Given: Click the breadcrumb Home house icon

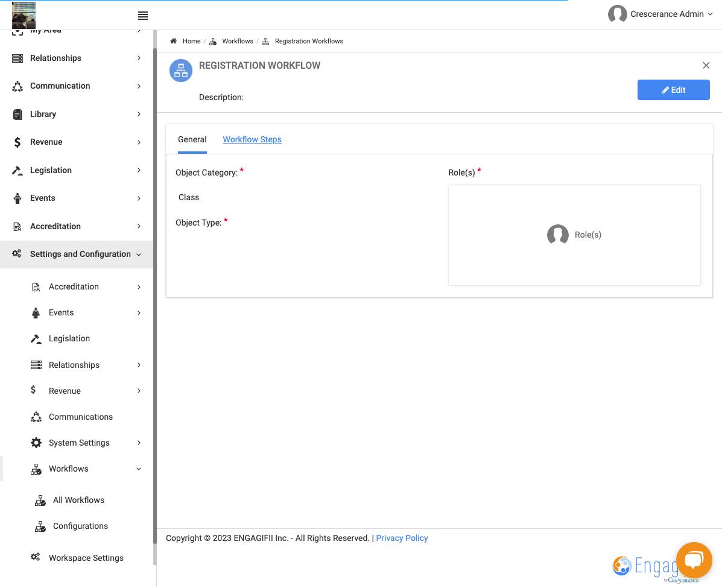Looking at the screenshot, I should click(x=174, y=41).
